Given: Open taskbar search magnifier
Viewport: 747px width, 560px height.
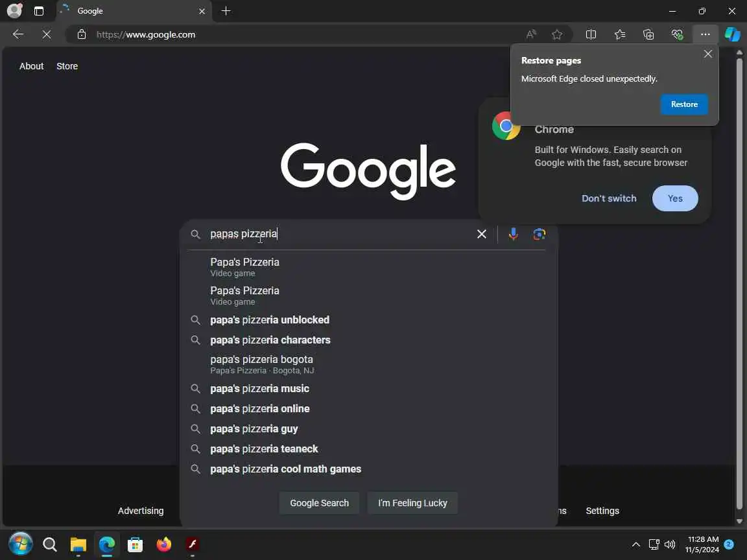Looking at the screenshot, I should 49,544.
